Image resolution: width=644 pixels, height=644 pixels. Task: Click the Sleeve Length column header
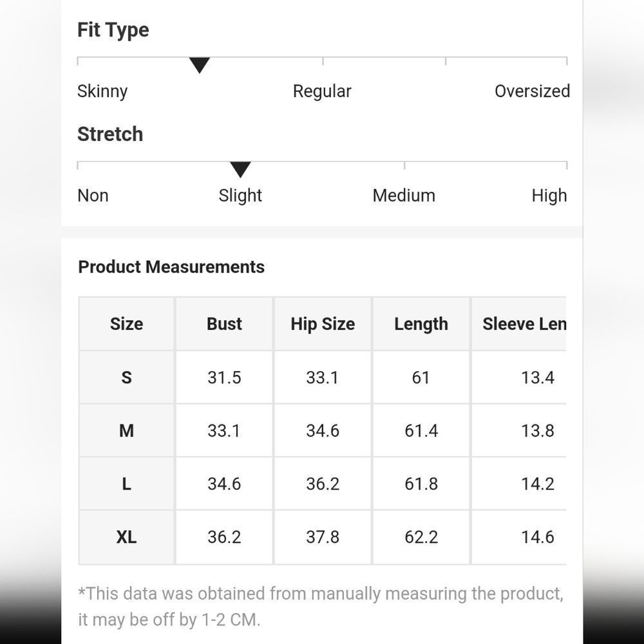click(519, 324)
